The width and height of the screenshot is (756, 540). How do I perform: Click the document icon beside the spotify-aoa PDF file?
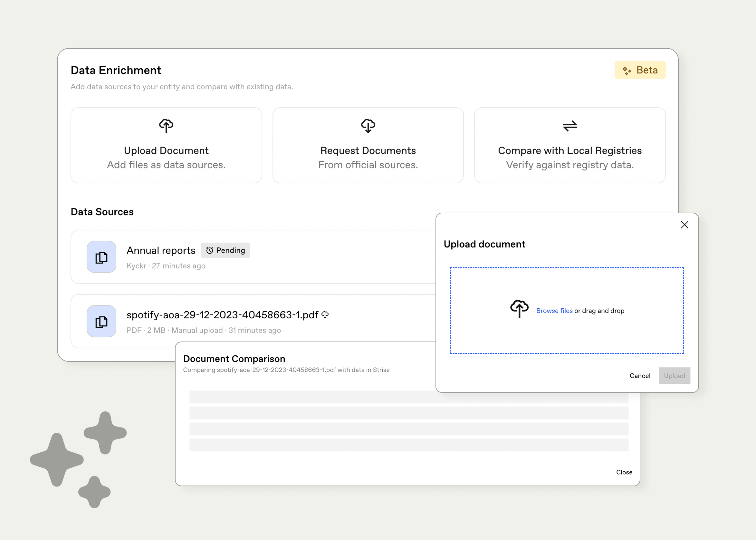click(101, 322)
